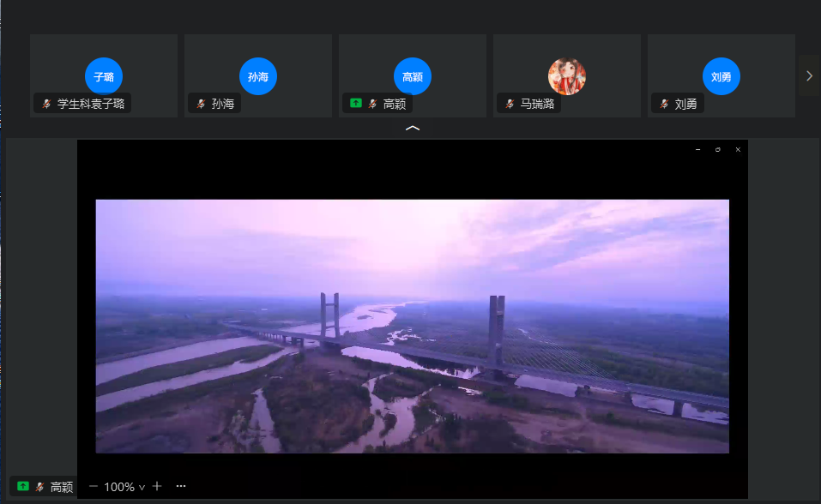Click the 子璐 blue avatar circle
Image resolution: width=821 pixels, height=504 pixels.
point(104,76)
